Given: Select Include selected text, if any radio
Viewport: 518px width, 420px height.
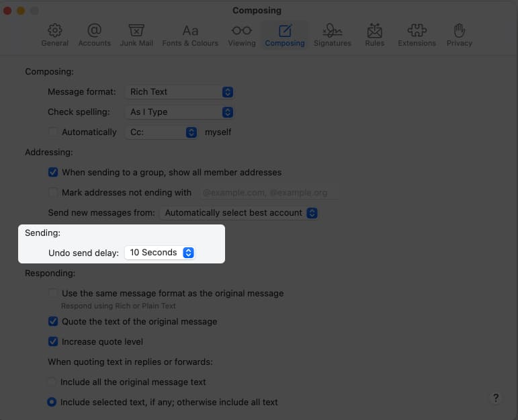Looking at the screenshot, I should coord(52,402).
